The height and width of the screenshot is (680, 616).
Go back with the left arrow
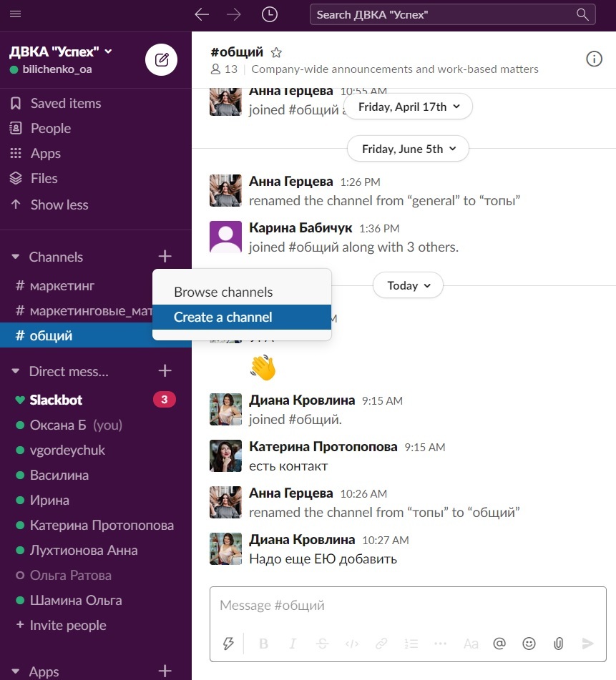(x=202, y=14)
